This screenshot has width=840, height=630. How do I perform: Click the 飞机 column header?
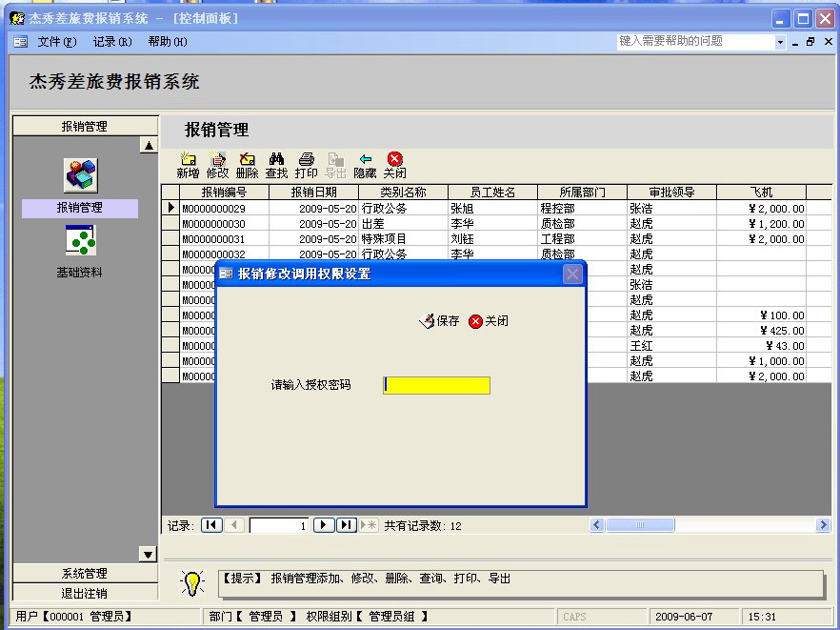pos(761,192)
